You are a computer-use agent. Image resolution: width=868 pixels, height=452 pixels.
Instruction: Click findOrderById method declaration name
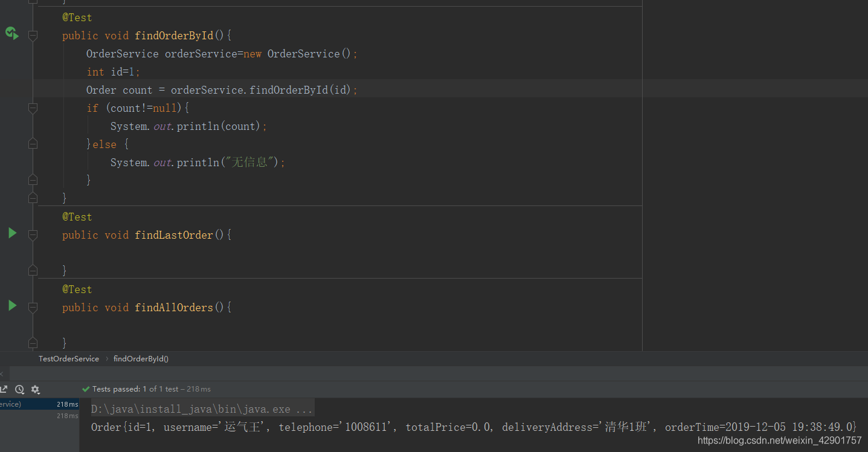tap(174, 36)
